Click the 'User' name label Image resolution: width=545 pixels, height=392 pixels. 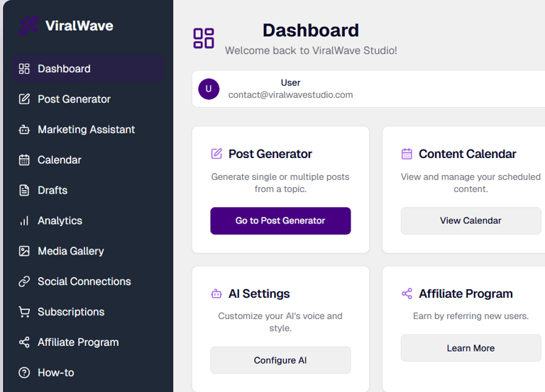pos(290,83)
